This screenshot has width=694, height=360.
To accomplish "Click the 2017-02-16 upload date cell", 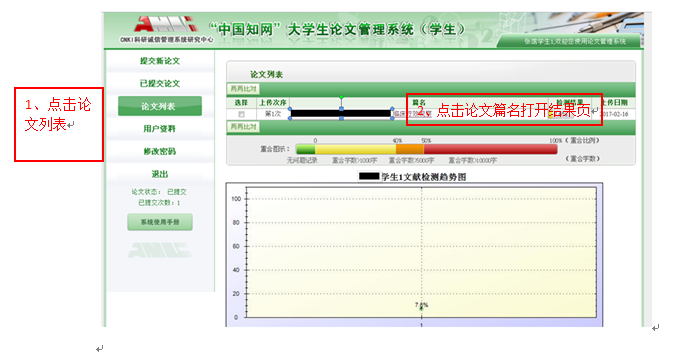I will (x=615, y=114).
